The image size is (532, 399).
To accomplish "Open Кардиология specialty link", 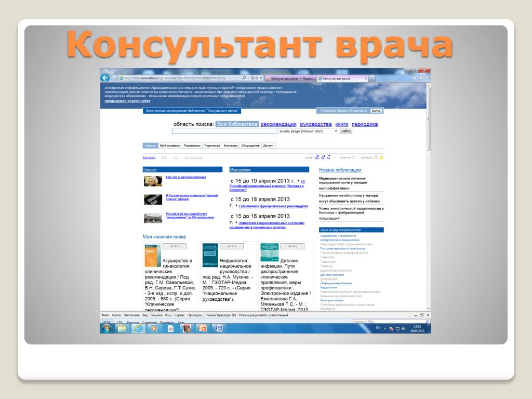I will click(329, 287).
